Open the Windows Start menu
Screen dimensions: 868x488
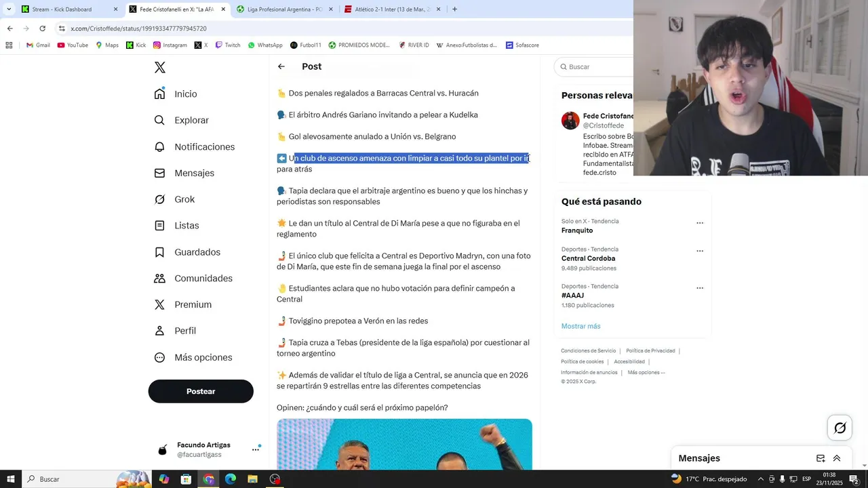(x=12, y=479)
